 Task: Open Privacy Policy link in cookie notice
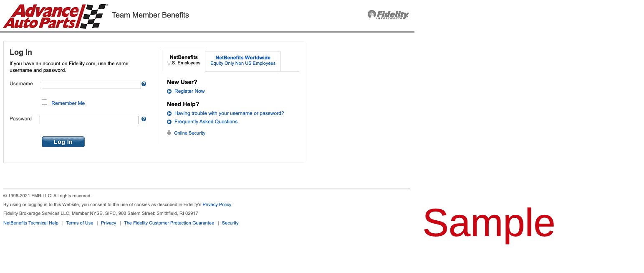[217, 204]
